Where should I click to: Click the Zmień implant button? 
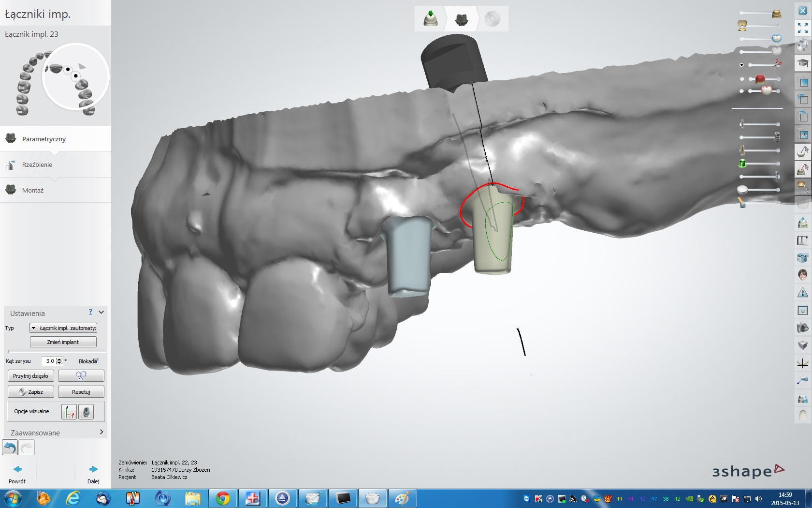point(63,342)
